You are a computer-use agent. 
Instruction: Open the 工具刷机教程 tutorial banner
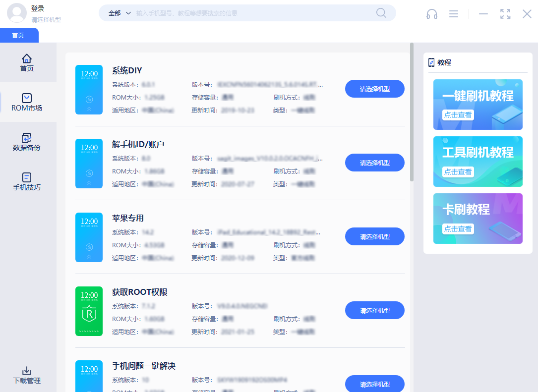coord(478,162)
